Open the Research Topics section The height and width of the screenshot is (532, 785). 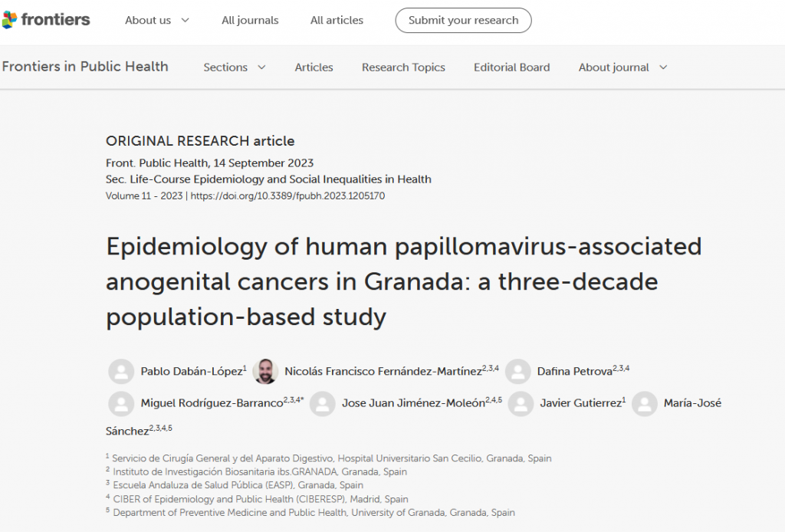[403, 67]
